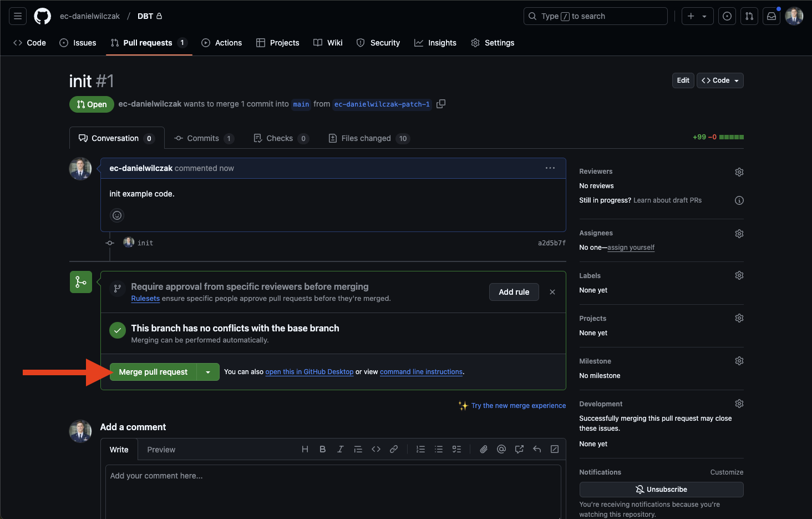This screenshot has width=812, height=519.
Task: Open the create new plus dropdown
Action: (x=697, y=16)
